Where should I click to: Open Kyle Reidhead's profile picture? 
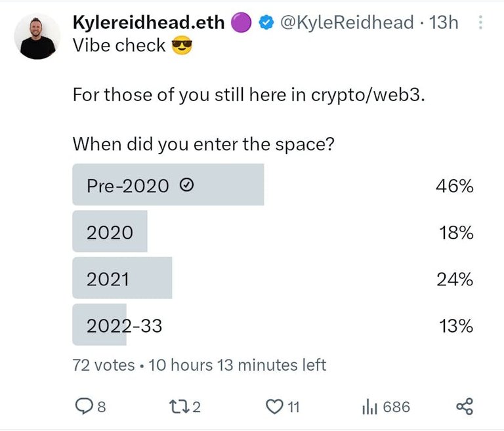pyautogui.click(x=37, y=36)
